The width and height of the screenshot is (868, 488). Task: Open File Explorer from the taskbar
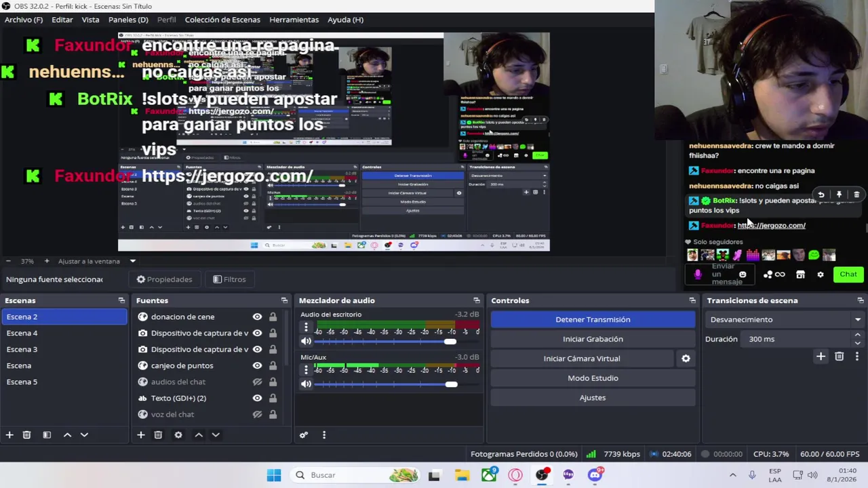pyautogui.click(x=462, y=475)
